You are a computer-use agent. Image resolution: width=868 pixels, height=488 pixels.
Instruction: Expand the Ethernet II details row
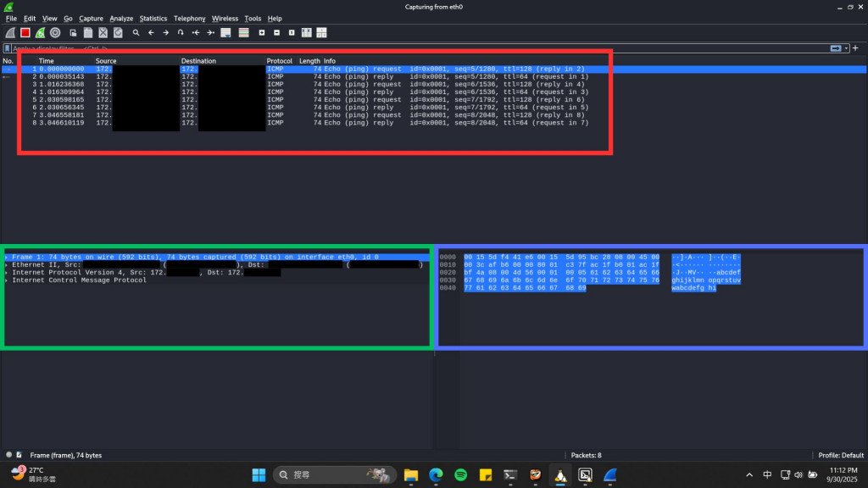[x=7, y=265]
